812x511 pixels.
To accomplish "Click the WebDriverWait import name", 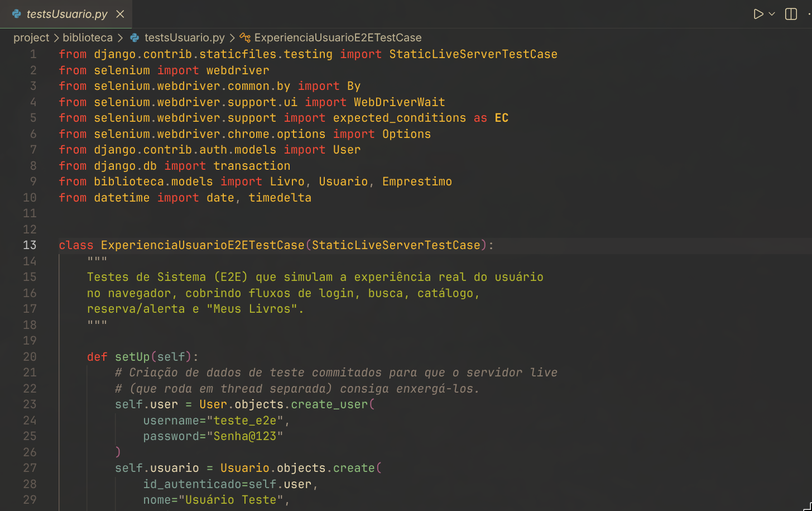I will 400,102.
